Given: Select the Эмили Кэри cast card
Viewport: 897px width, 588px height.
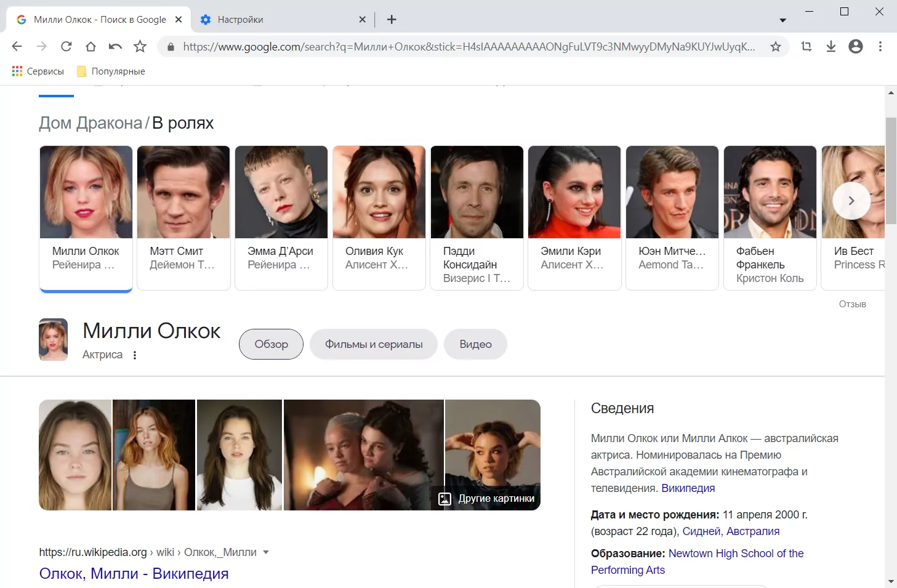Looking at the screenshot, I should (x=574, y=218).
